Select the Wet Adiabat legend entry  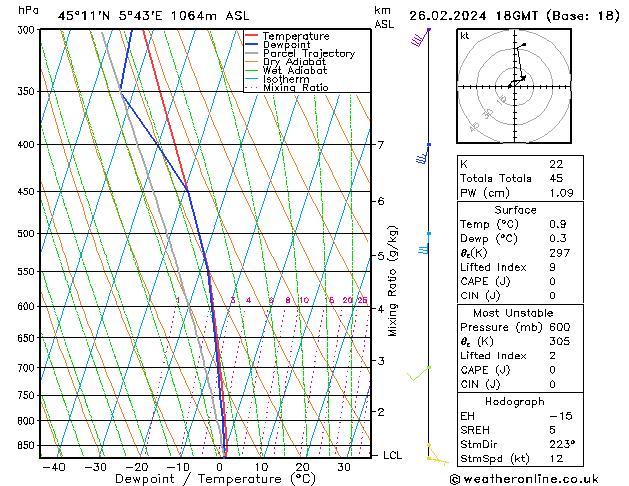pyautogui.click(x=291, y=71)
